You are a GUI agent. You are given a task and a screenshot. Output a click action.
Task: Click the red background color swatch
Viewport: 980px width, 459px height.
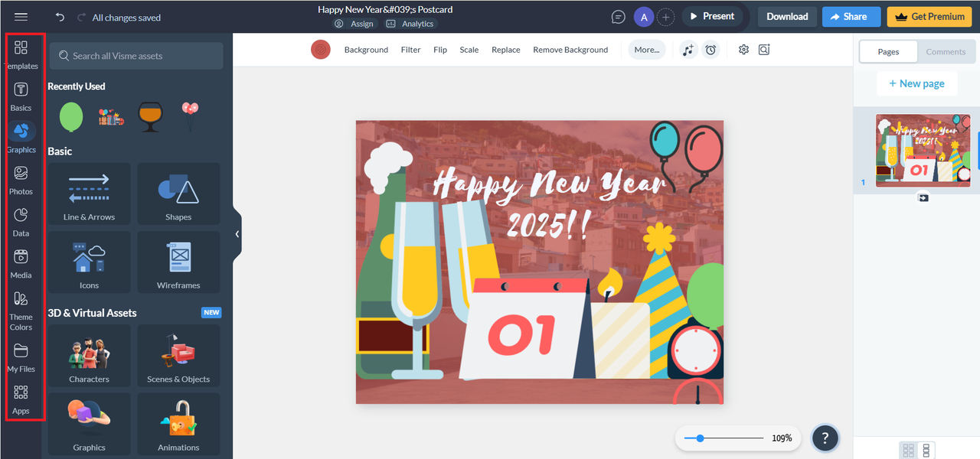[320, 50]
